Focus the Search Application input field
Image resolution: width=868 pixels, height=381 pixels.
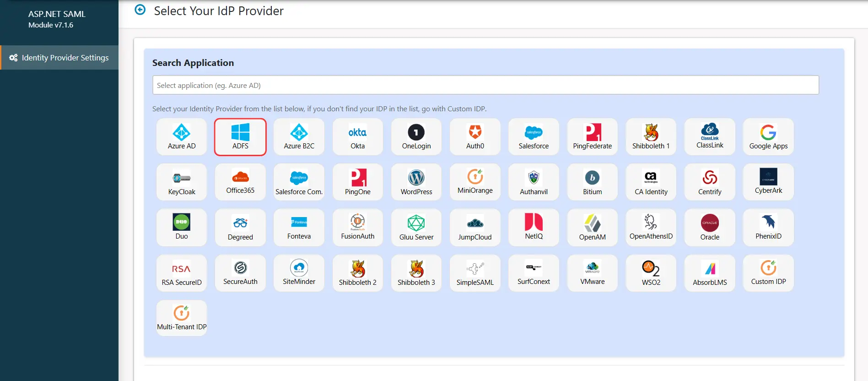(x=485, y=85)
